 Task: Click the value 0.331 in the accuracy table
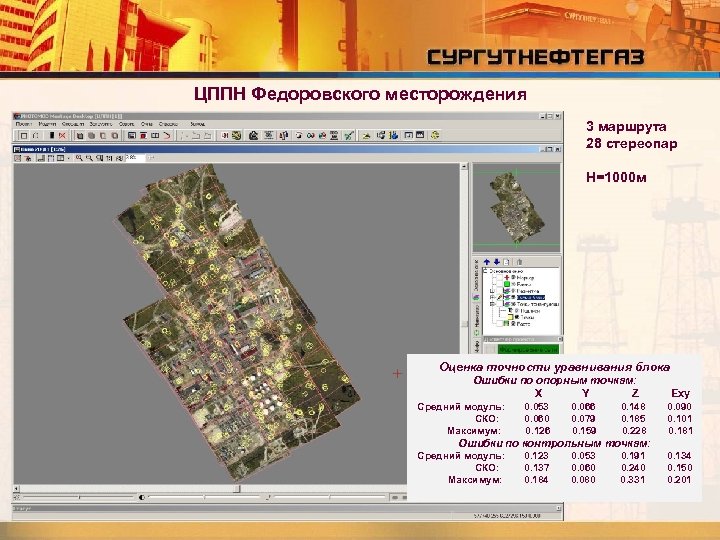[633, 479]
